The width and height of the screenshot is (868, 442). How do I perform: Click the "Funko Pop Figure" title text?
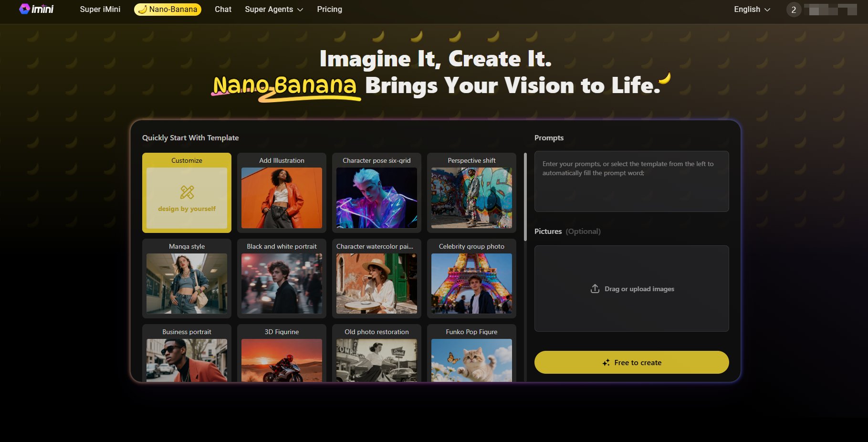click(471, 332)
